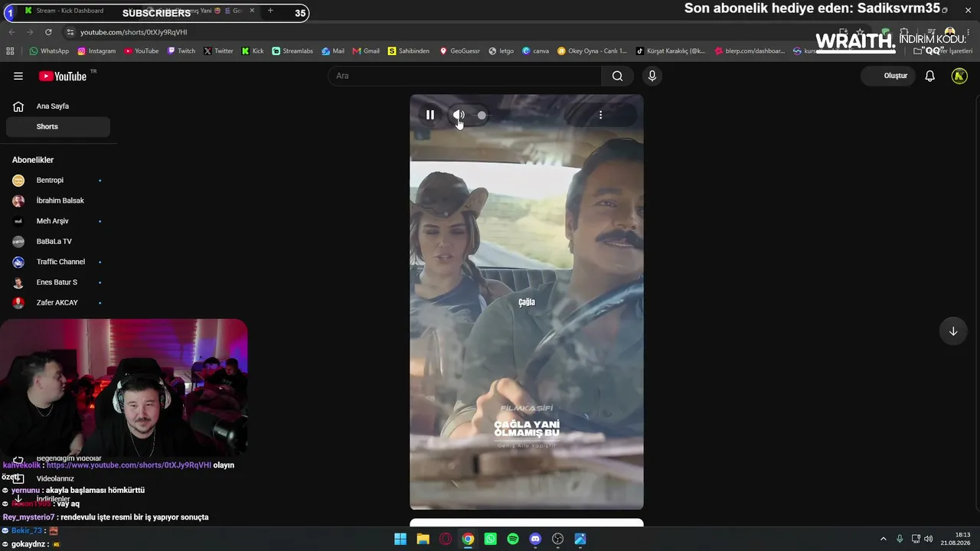Viewport: 980px width, 551px height.
Task: Reload the current page
Action: 48,32
